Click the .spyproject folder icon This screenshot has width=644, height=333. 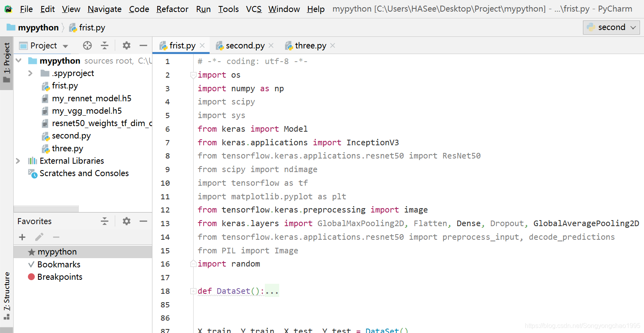coord(45,73)
